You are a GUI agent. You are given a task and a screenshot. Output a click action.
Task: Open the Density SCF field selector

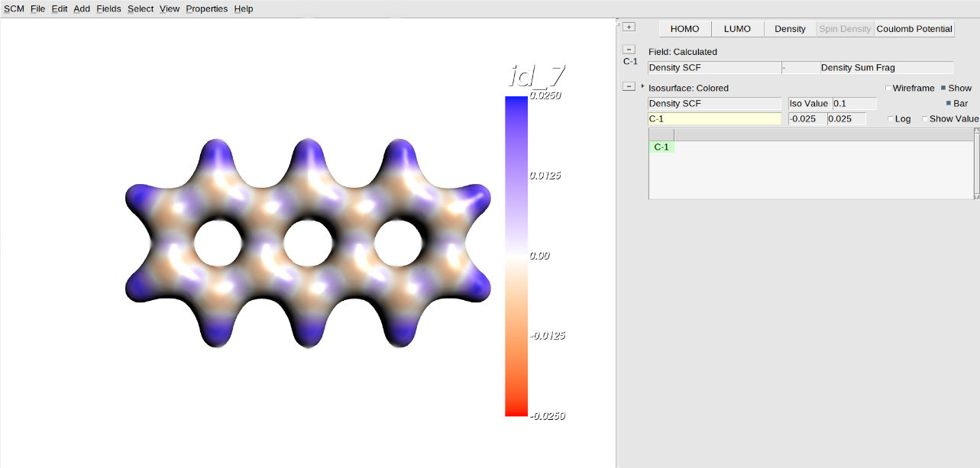tap(714, 67)
